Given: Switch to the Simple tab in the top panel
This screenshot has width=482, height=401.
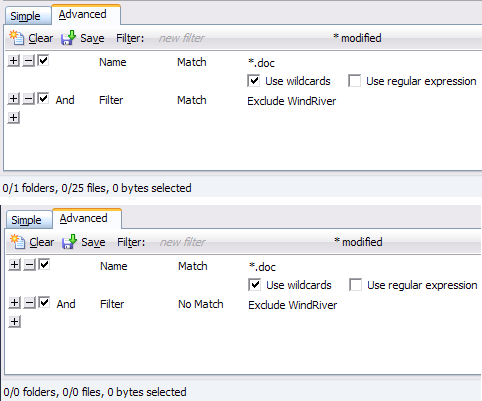Looking at the screenshot, I should 25,16.
